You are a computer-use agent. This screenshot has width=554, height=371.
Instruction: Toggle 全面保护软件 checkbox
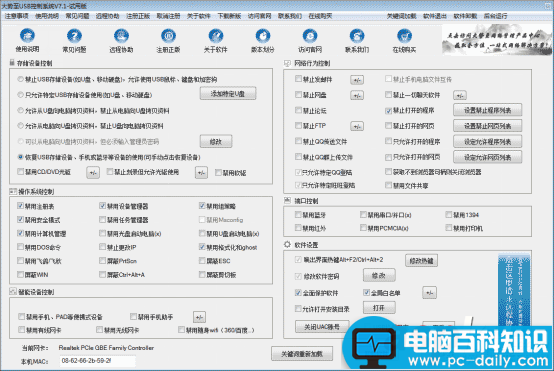point(298,293)
